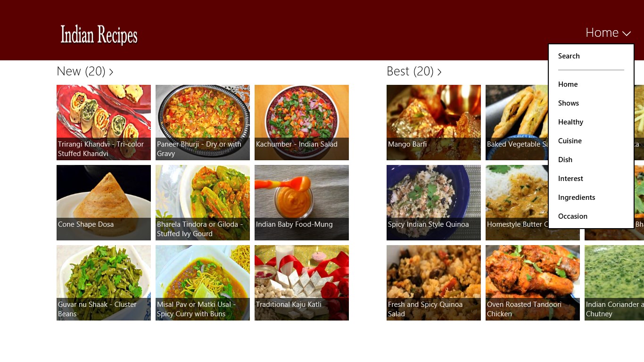View the Kachumber Indian Salad recipe
The image size is (644, 362).
click(302, 123)
